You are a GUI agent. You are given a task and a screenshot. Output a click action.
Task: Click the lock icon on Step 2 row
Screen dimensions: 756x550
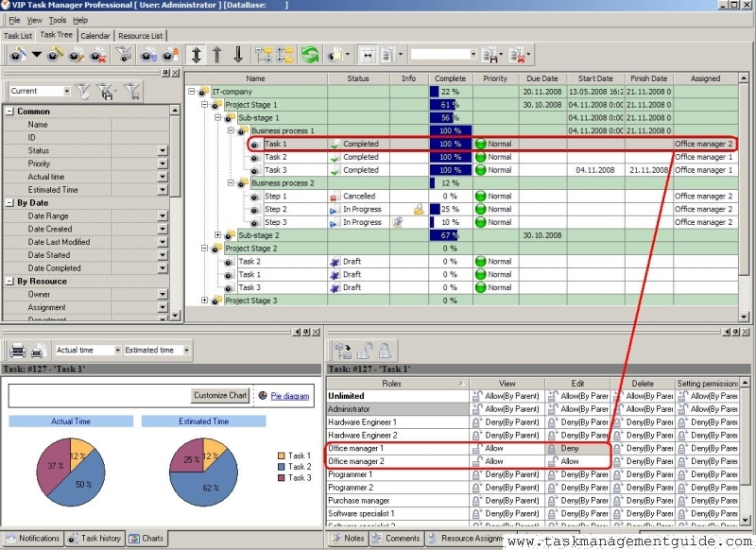418,209
